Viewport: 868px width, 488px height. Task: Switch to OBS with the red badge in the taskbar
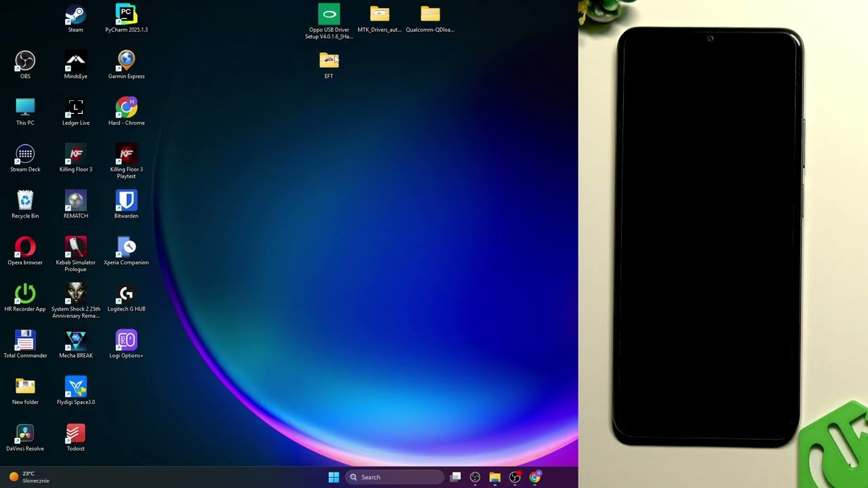coord(515,477)
